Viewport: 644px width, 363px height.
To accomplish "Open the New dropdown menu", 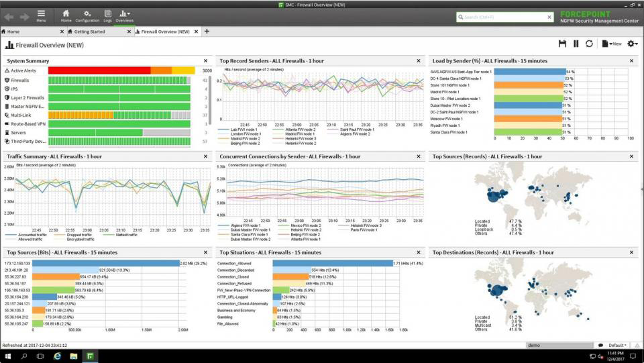I will tap(612, 44).
